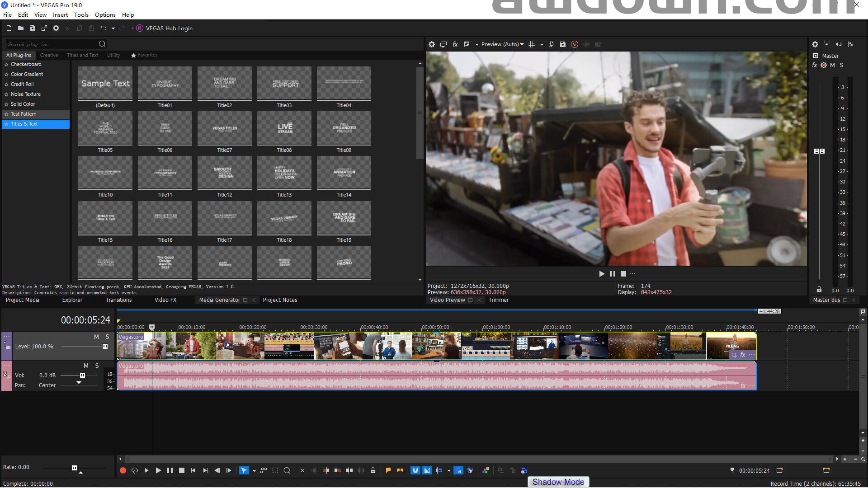868x488 pixels.
Task: Select the Title08 LIVE STREAM preset thumbnail
Action: (x=284, y=128)
